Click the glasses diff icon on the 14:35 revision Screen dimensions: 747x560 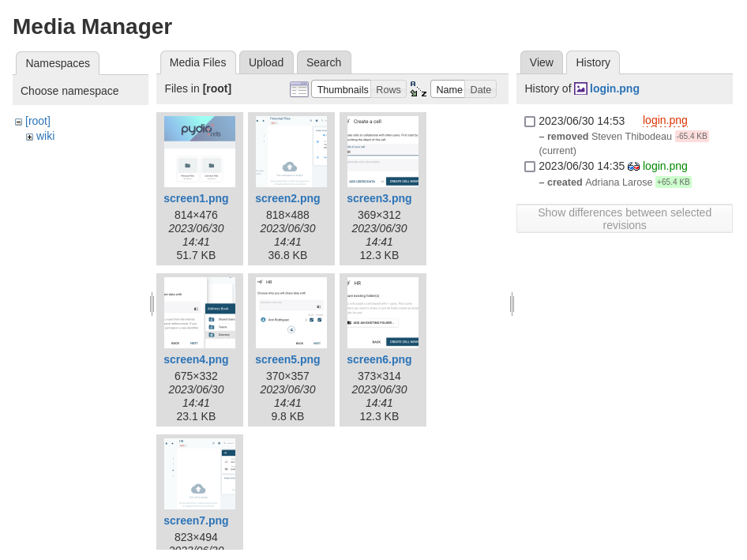(x=633, y=167)
